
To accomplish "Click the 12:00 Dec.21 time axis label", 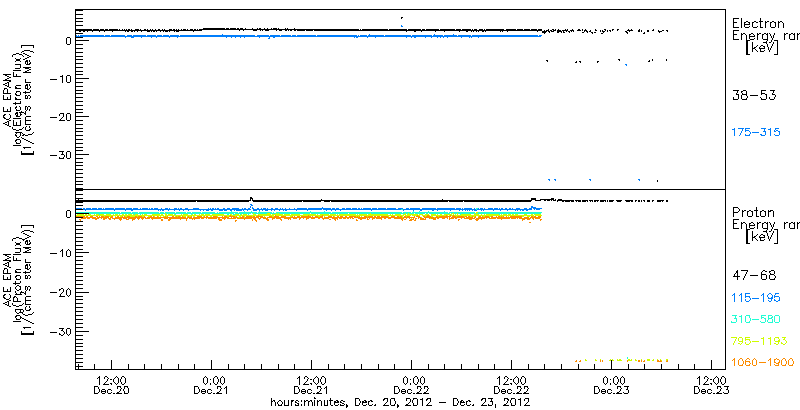I will (x=311, y=386).
